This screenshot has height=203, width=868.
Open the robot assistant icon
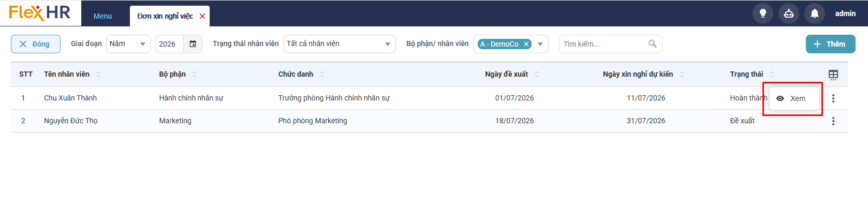(789, 13)
